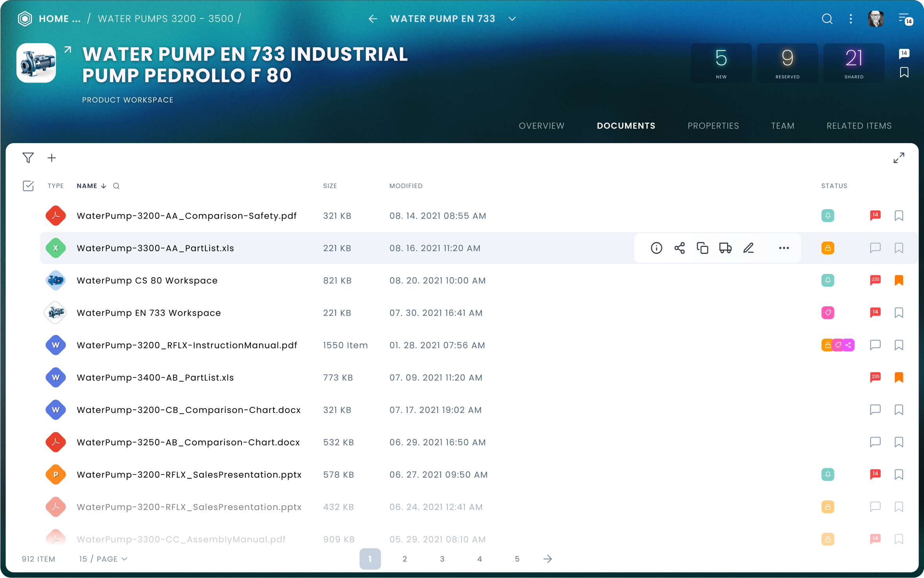Click the truck move icon in row toolbar
This screenshot has width=924, height=578.
[725, 248]
